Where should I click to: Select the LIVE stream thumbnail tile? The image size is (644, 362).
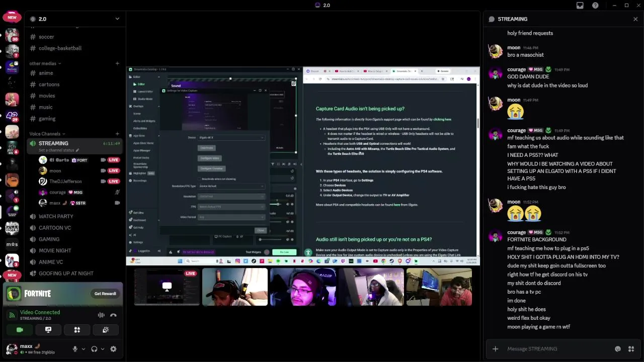(167, 287)
